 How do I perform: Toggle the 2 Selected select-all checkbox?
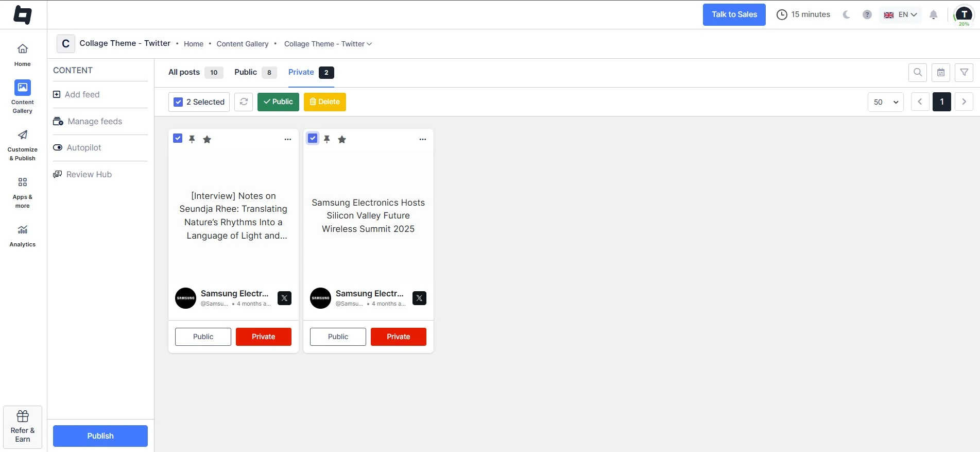coord(178,102)
